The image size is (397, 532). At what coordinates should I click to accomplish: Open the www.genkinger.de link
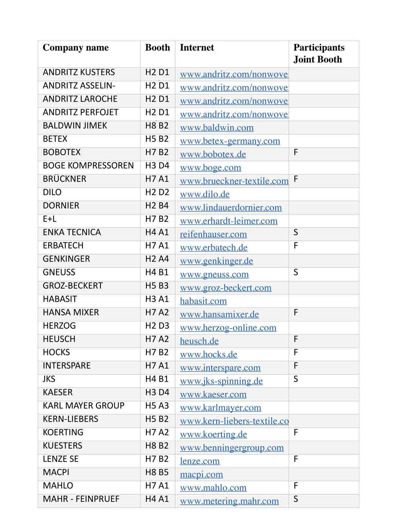click(x=216, y=261)
